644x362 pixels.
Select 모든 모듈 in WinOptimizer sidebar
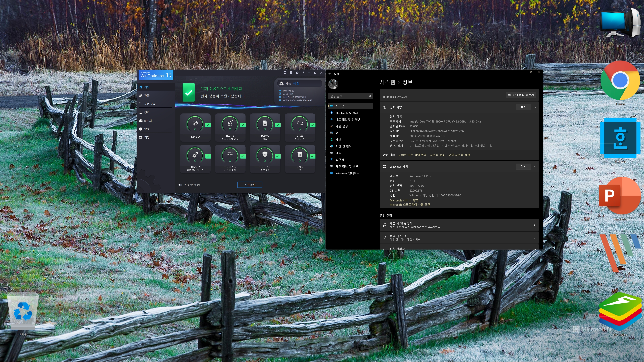tap(156, 104)
